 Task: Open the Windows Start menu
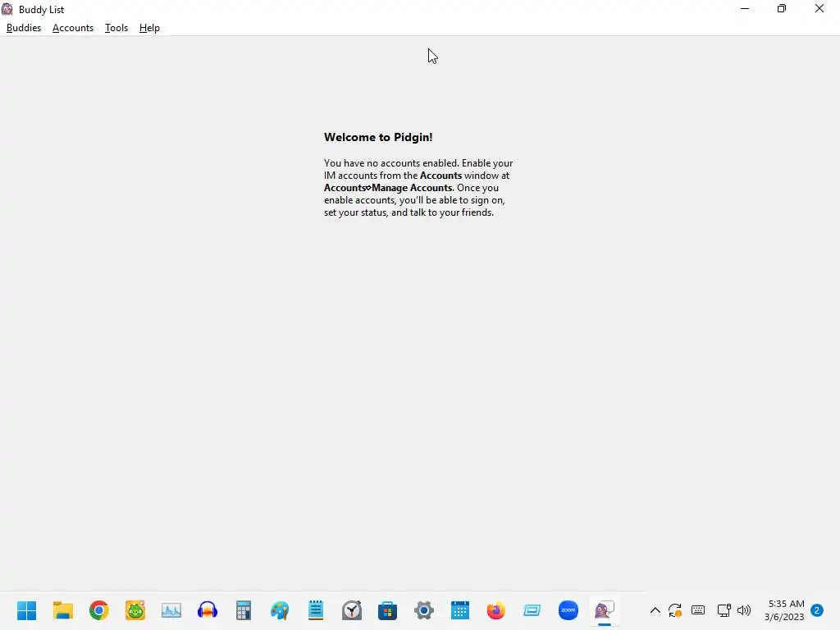(x=26, y=610)
